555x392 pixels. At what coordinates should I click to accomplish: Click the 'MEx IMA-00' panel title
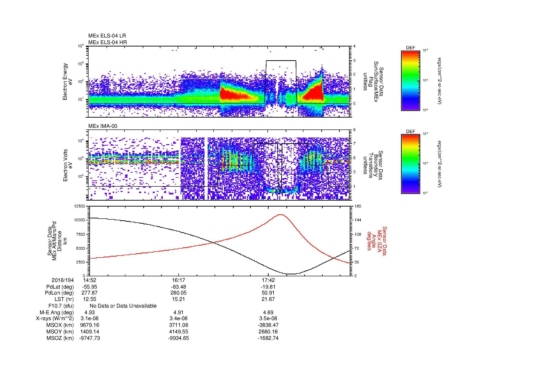click(103, 126)
